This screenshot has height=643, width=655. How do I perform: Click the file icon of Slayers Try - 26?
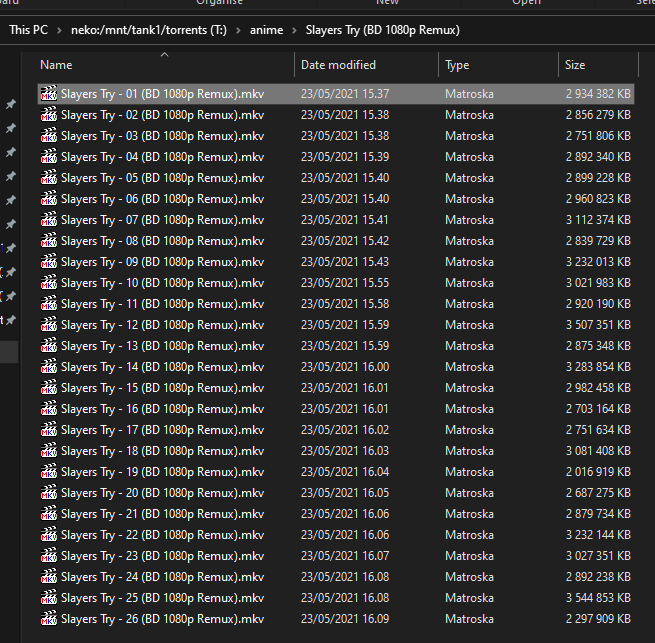[49, 619]
